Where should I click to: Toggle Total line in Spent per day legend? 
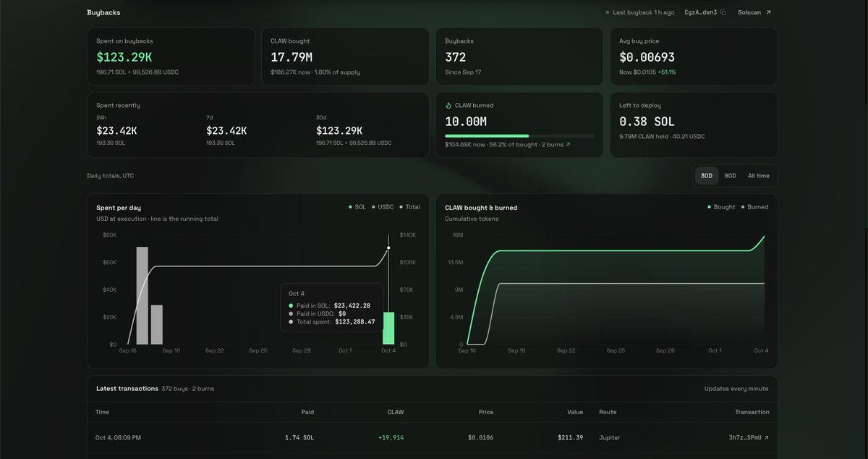(x=409, y=207)
